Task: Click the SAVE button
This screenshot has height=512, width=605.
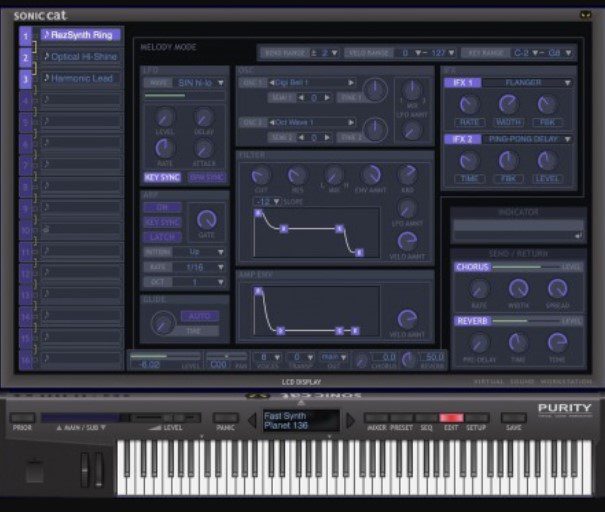Action: (x=514, y=417)
